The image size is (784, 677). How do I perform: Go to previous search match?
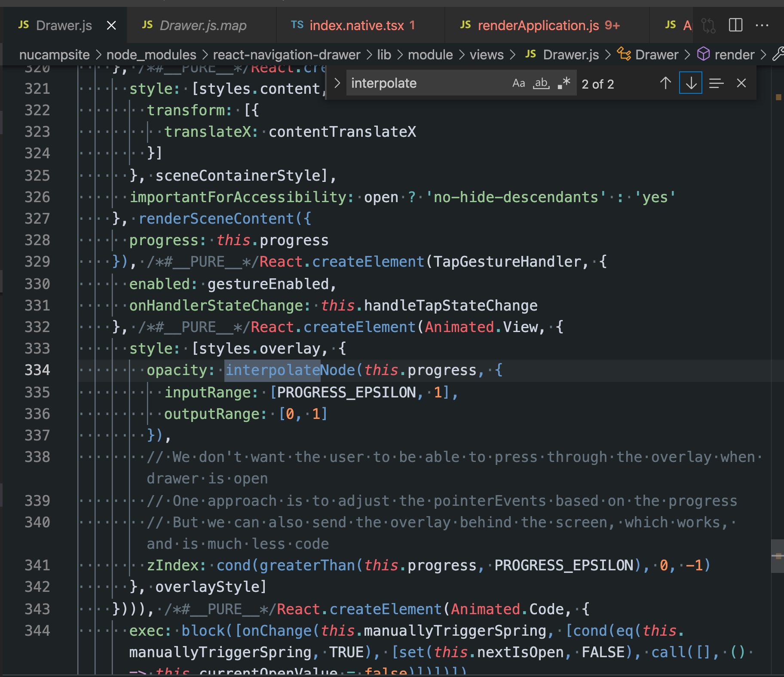pos(665,83)
